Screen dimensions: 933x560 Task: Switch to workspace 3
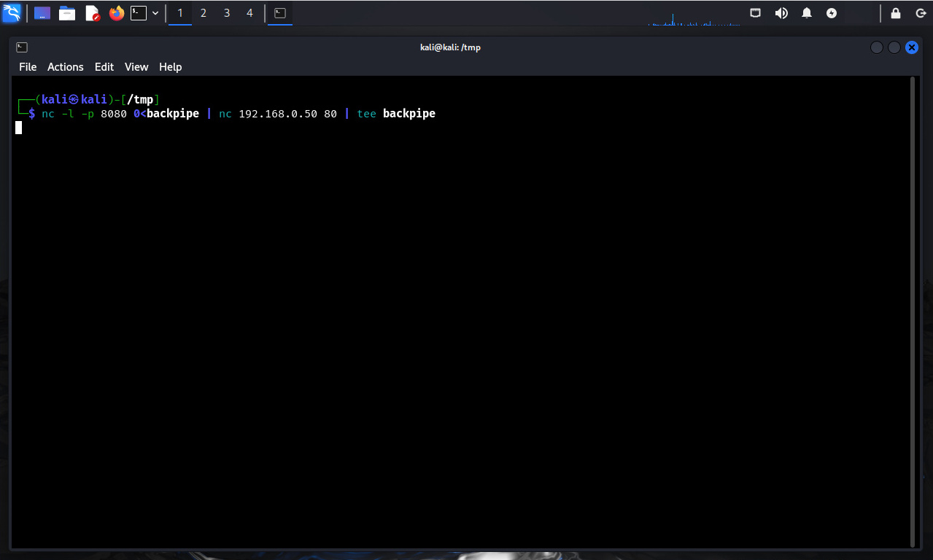[227, 13]
